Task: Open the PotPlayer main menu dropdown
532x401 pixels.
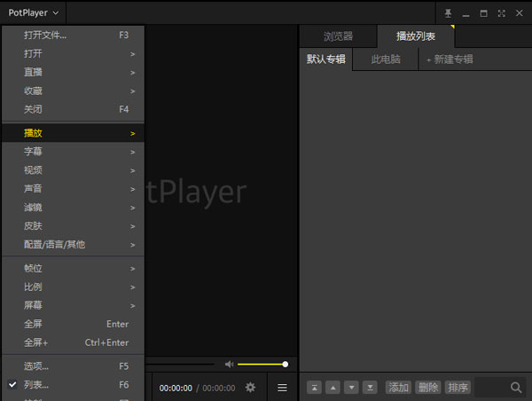Action: 34,13
